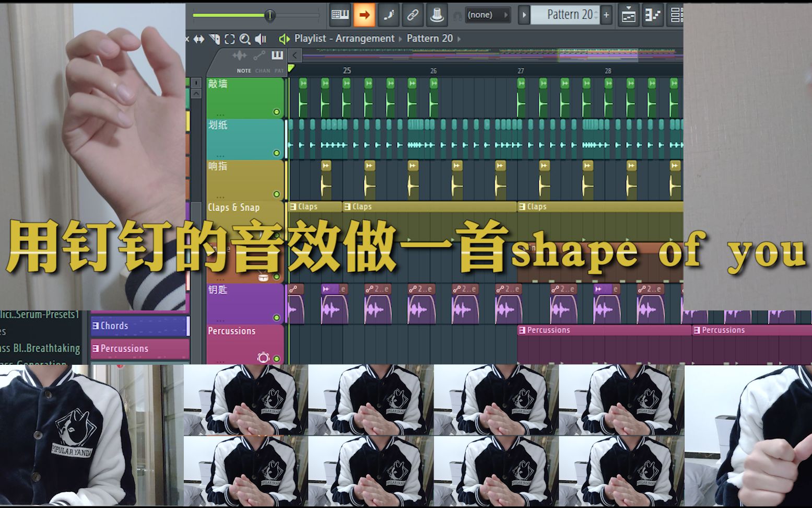The image size is (812, 508).
Task: Click the green playhead marker
Action: point(291,68)
